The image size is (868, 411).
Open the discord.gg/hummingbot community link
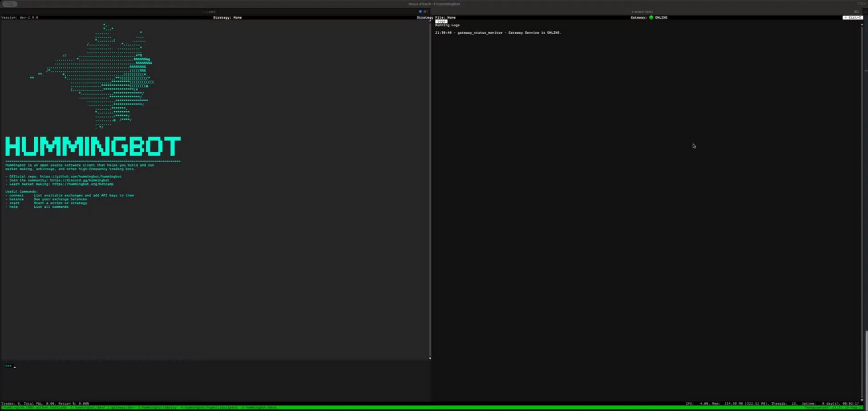tap(79, 180)
